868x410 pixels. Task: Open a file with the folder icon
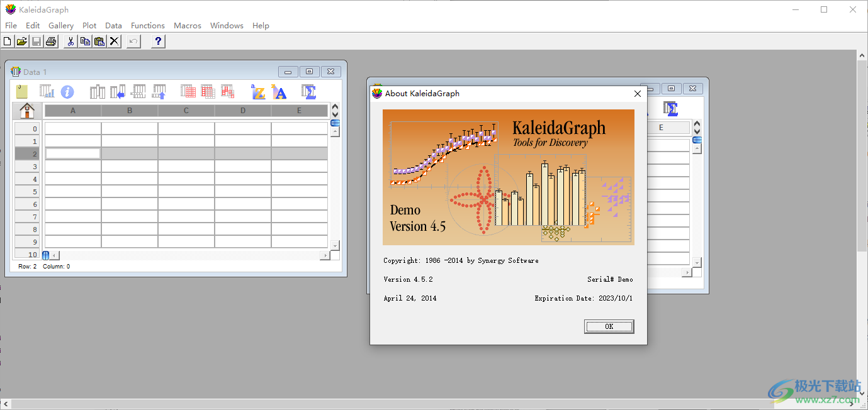pos(21,42)
